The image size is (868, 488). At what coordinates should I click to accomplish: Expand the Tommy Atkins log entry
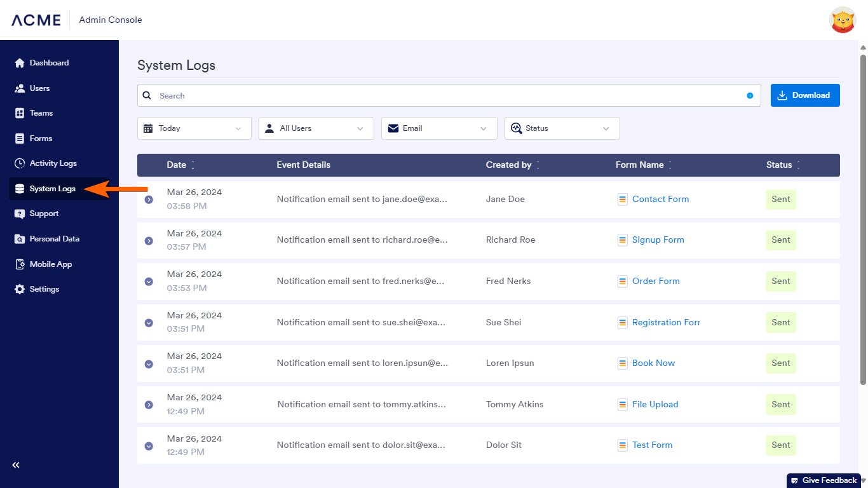tap(149, 405)
